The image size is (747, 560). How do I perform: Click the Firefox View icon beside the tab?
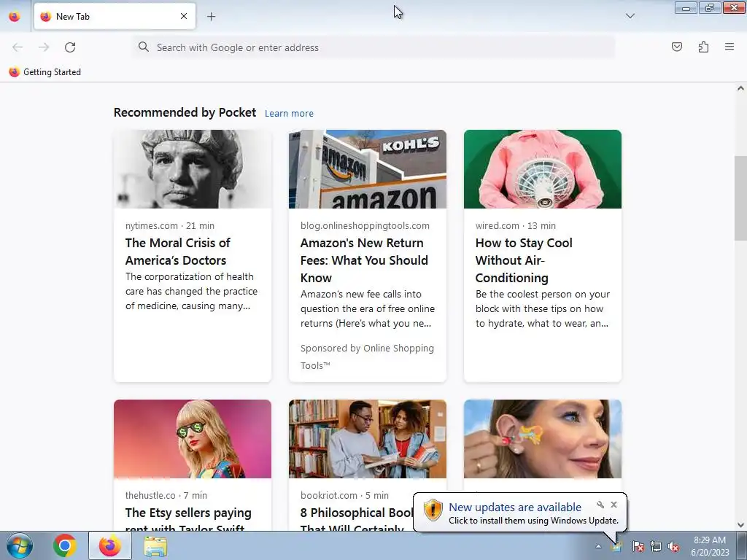(x=15, y=16)
